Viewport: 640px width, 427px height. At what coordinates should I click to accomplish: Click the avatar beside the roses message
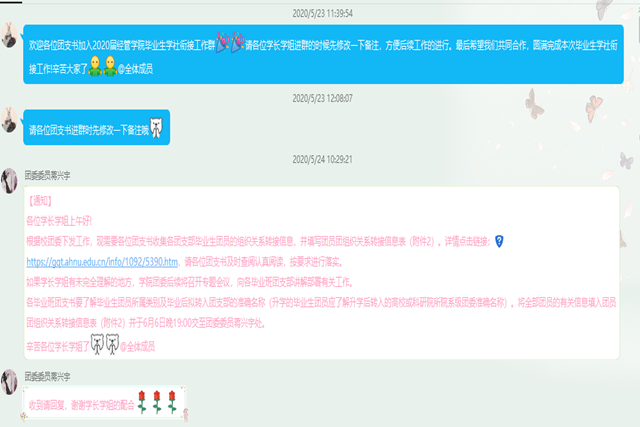coord(10,381)
